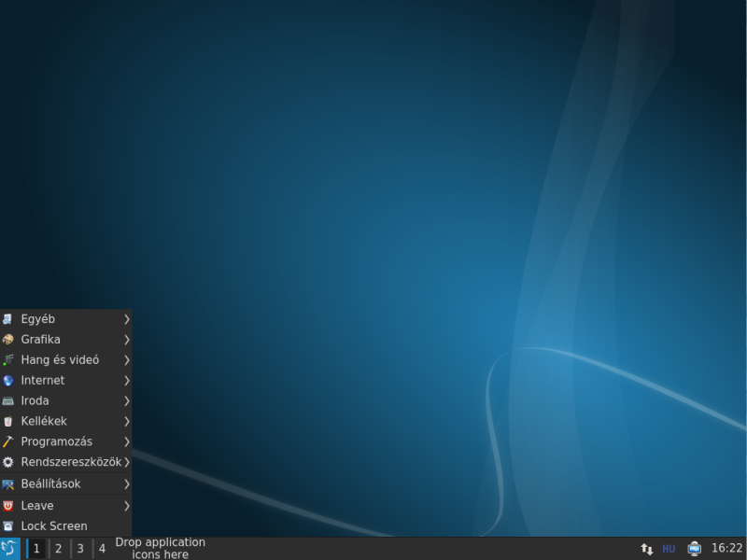The height and width of the screenshot is (560, 747).
Task: Click the Iroda typewriter icon
Action: (x=7, y=401)
